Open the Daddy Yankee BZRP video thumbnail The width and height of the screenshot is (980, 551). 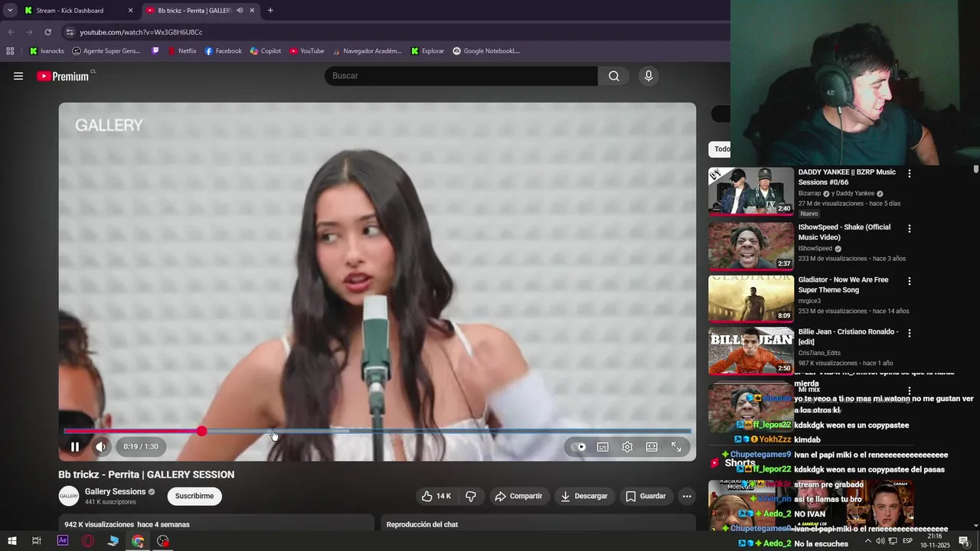tap(751, 191)
